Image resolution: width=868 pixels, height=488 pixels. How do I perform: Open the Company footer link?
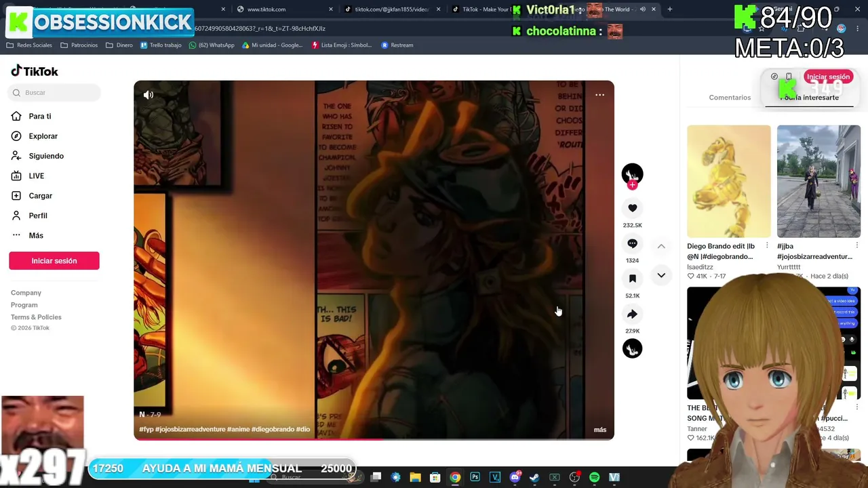pyautogui.click(x=26, y=293)
